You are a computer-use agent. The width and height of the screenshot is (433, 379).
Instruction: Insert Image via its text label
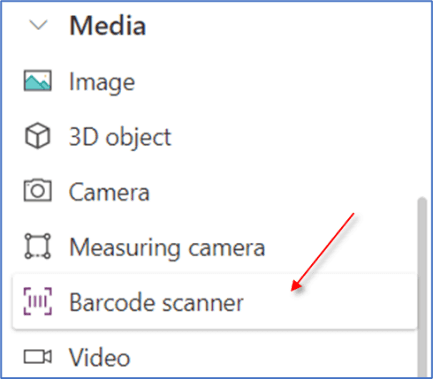click(x=102, y=82)
